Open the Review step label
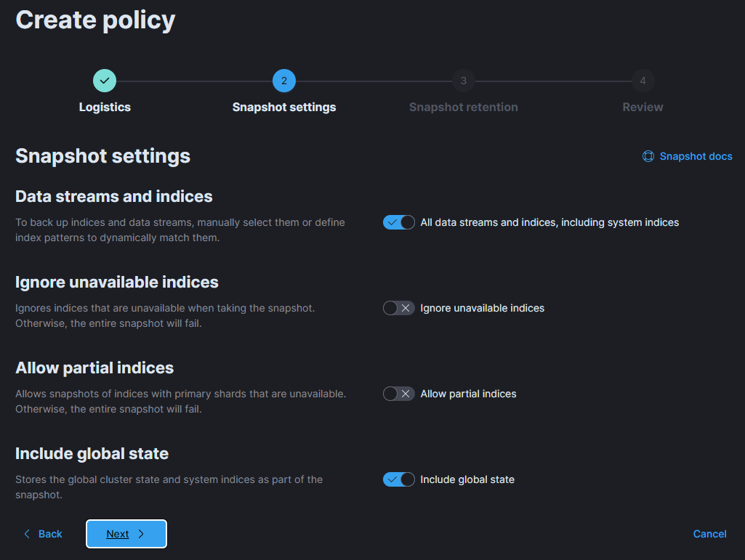 pos(643,107)
